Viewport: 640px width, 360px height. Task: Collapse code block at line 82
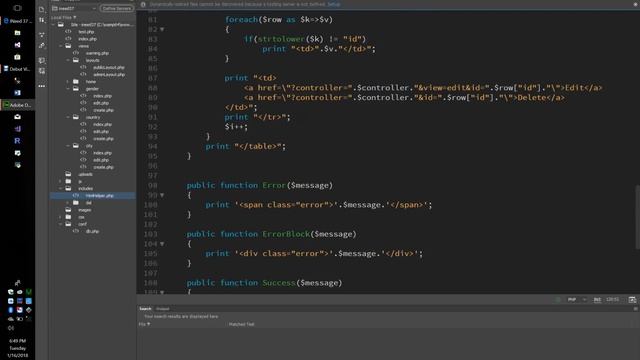pos(162,29)
